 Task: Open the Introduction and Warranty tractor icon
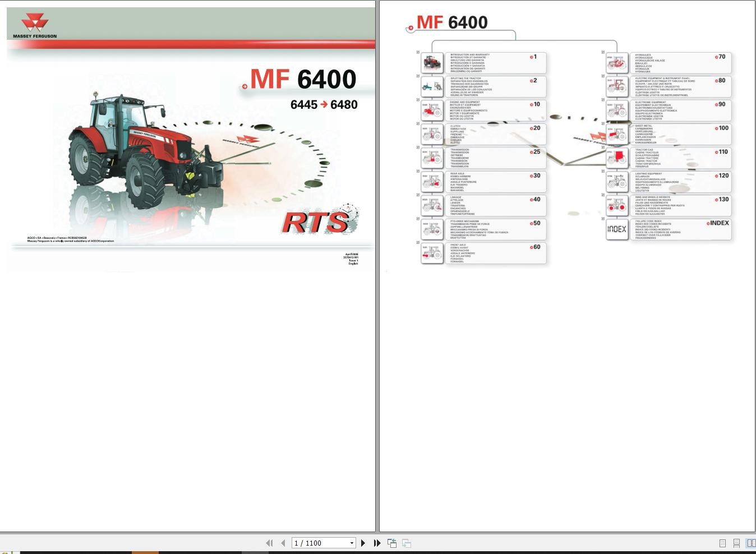[x=432, y=62]
